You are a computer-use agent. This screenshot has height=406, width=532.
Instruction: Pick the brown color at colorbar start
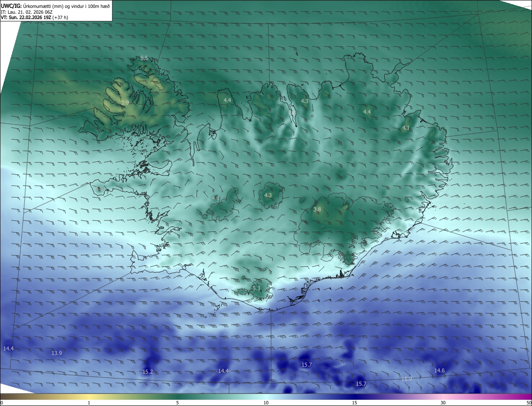3,396
